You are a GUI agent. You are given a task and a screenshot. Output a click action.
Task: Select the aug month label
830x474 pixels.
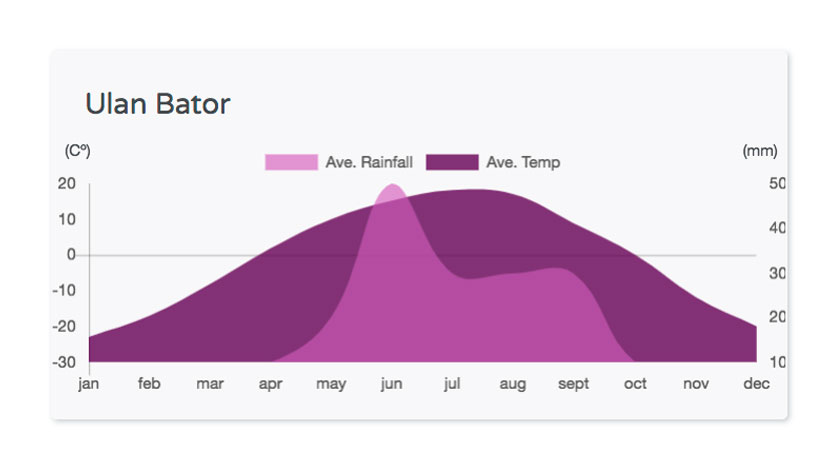[512, 384]
